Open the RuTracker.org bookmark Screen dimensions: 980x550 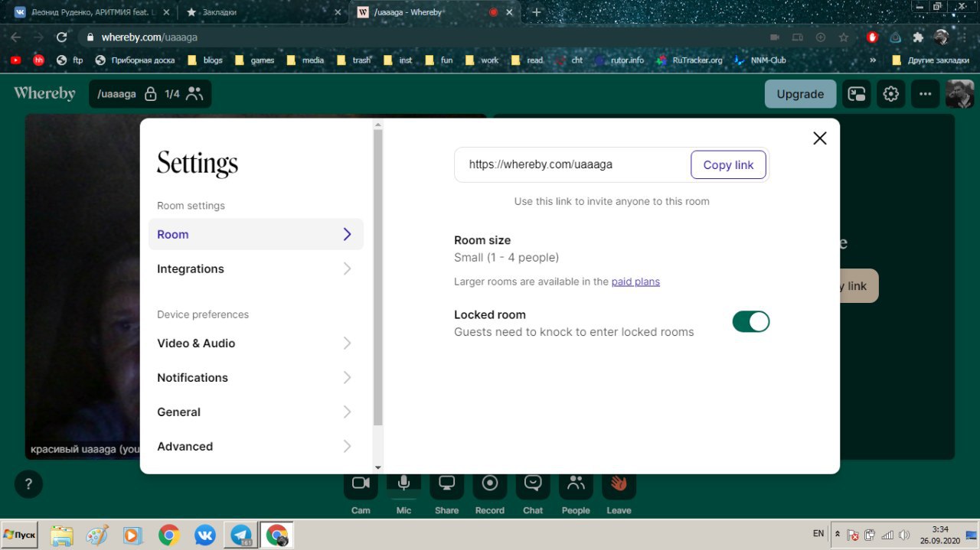[x=688, y=60]
